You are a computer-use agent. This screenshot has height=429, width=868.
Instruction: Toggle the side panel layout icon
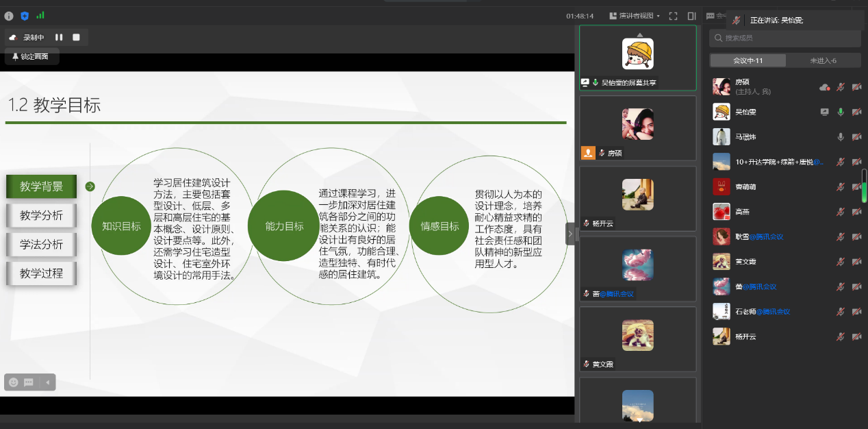(x=691, y=16)
